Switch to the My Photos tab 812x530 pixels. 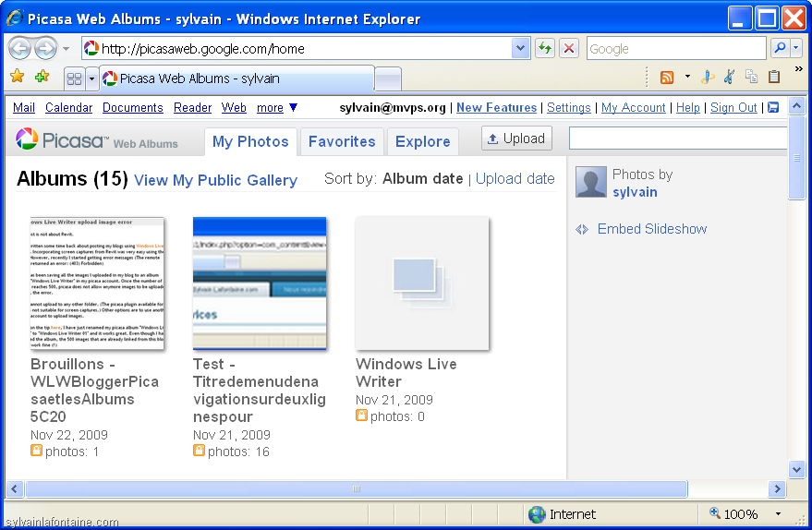(250, 142)
